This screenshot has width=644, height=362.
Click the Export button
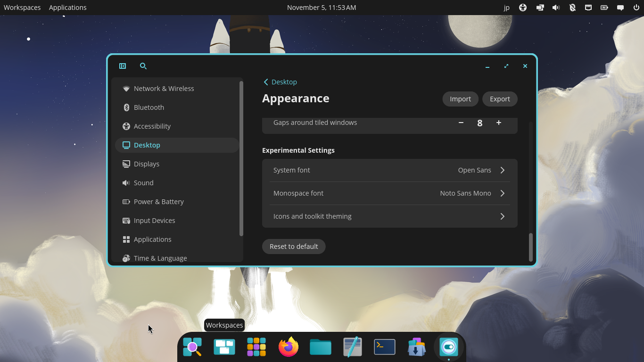500,99
